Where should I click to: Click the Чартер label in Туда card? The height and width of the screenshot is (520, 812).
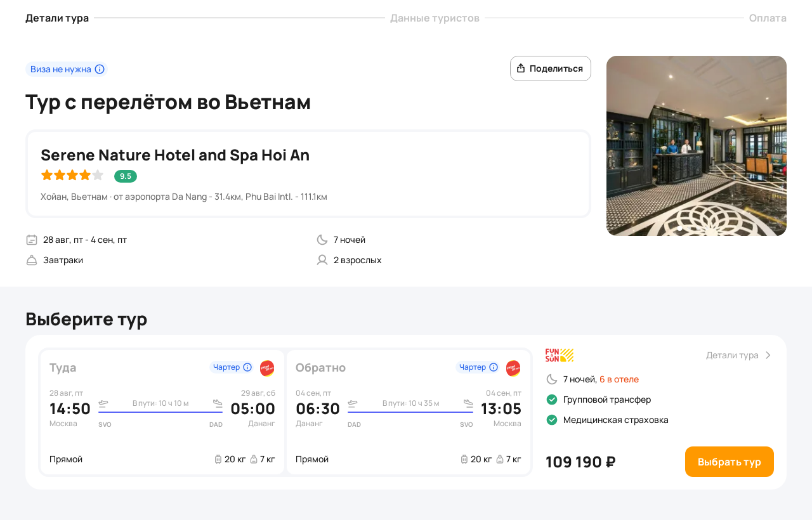tap(226, 367)
